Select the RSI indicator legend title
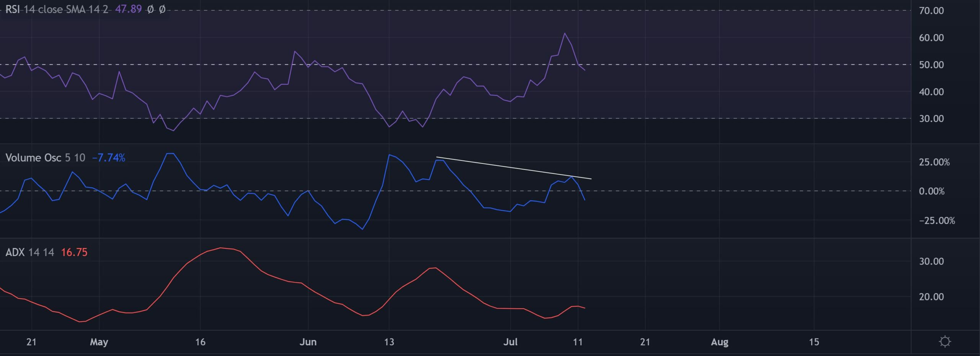This screenshot has width=980, height=356. [12, 9]
